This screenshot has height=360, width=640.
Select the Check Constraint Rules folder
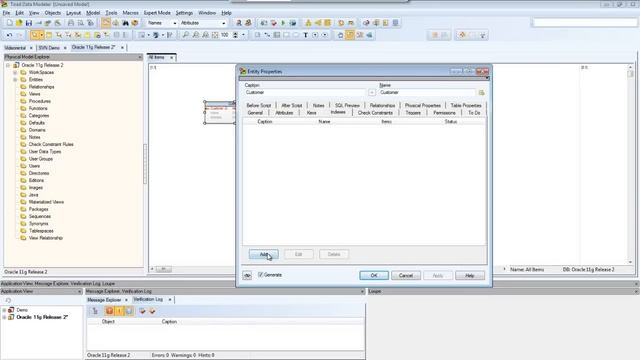[51, 144]
